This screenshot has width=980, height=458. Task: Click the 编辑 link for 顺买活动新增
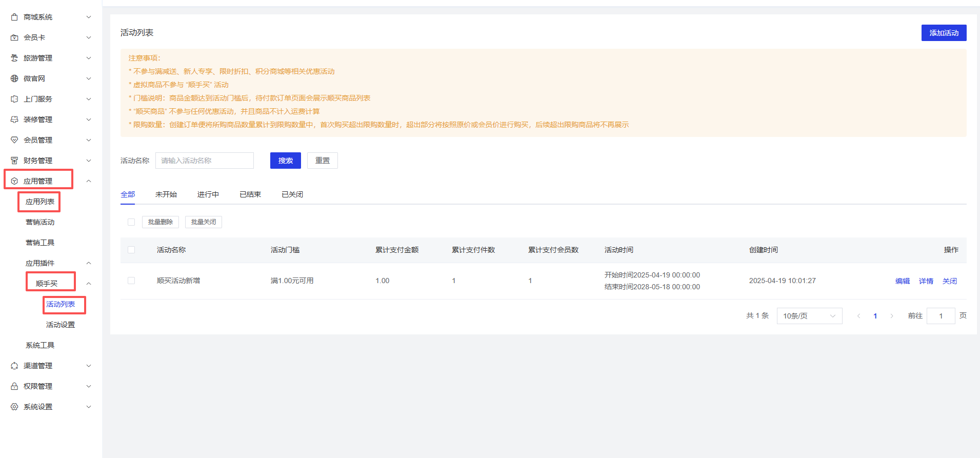[x=902, y=281]
